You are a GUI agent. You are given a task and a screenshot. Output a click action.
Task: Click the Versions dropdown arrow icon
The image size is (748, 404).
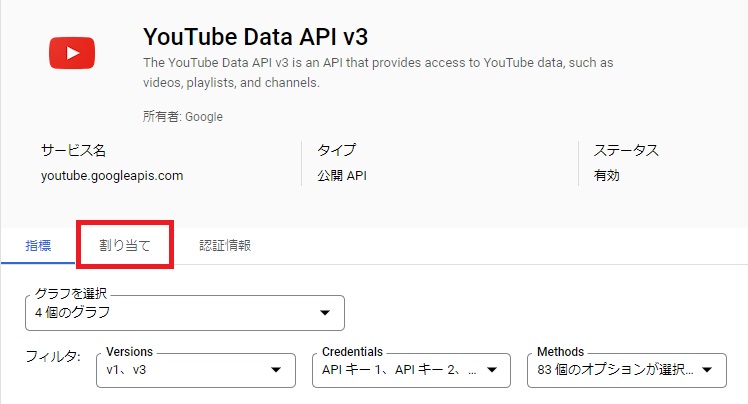[x=276, y=370]
